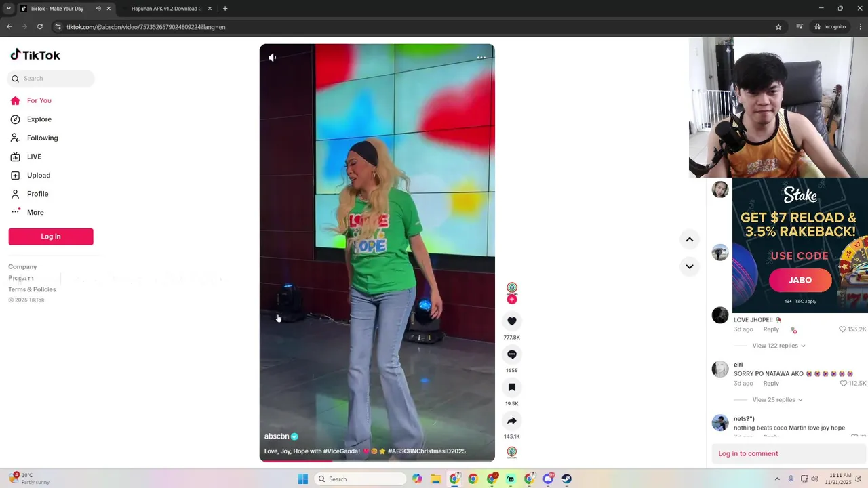This screenshot has width=868, height=488.
Task: Click the Following people icon
Action: pos(15,138)
